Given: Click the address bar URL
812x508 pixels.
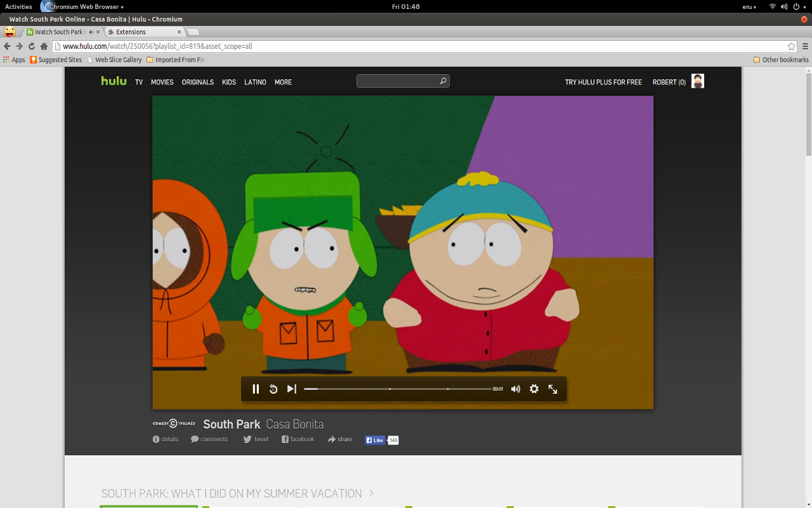Looking at the screenshot, I should click(x=157, y=46).
